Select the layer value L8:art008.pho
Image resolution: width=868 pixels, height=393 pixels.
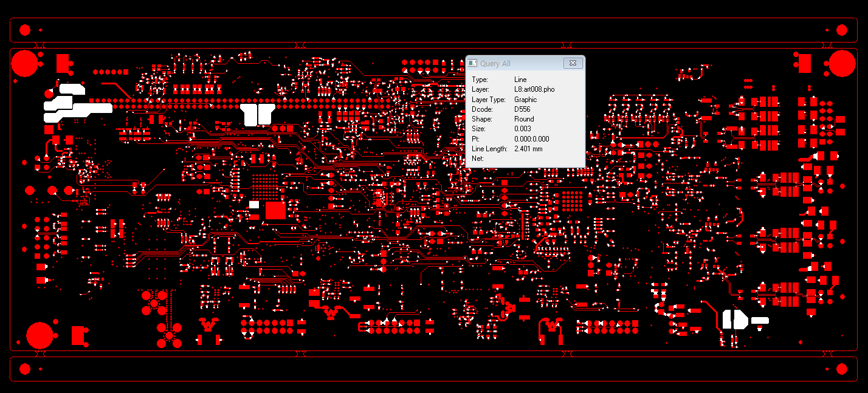click(534, 89)
